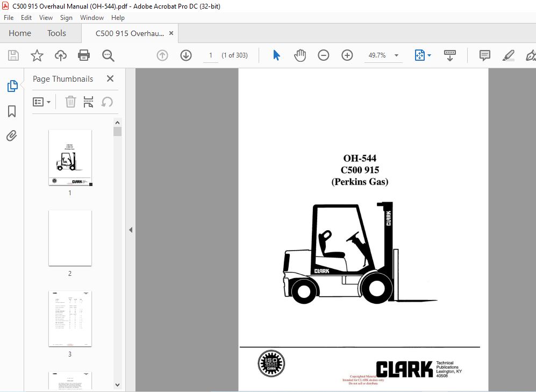Open the File menu
Viewport: 536px width, 392px height.
tap(9, 18)
